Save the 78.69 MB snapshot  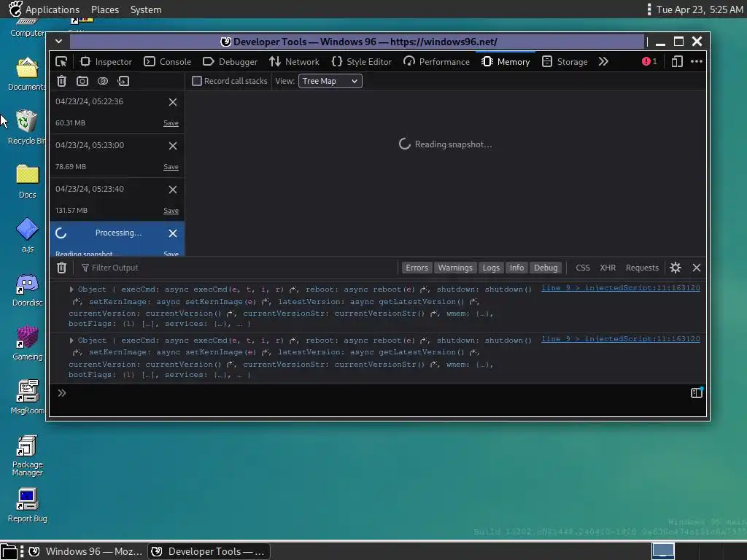click(171, 167)
